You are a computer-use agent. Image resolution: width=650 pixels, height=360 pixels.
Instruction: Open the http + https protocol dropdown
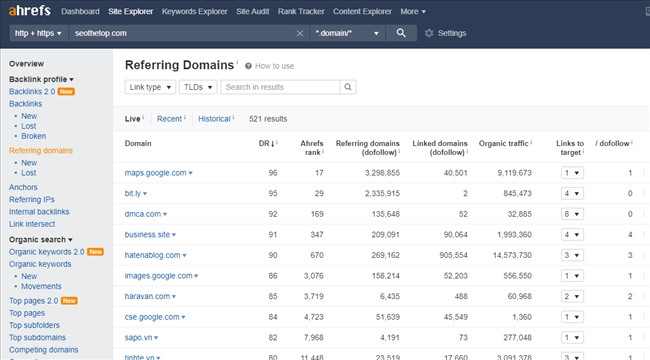tap(38, 33)
